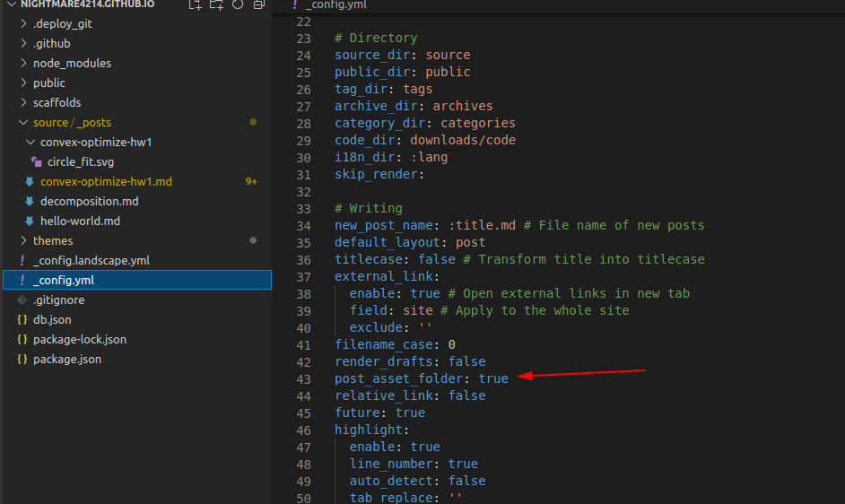Expand the scaffolds folder chevron
Viewport: 845px width, 504px height.
point(23,102)
